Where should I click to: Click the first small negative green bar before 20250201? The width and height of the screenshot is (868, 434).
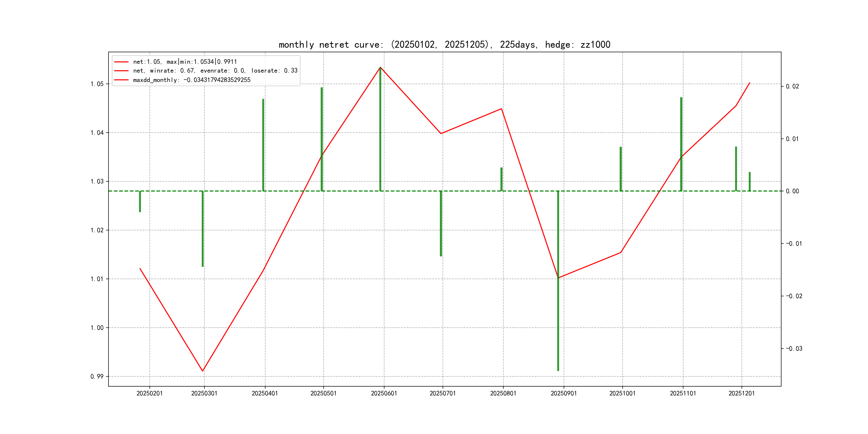[140, 201]
